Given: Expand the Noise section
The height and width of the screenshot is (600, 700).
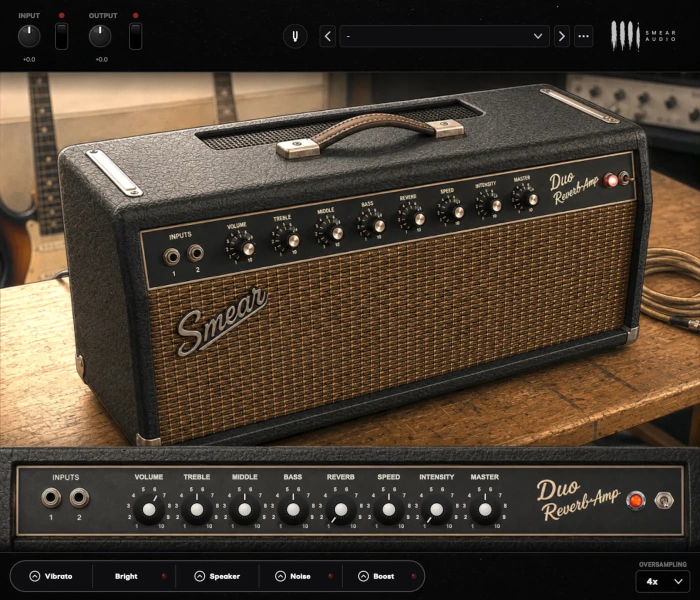Looking at the screenshot, I should pos(280,576).
